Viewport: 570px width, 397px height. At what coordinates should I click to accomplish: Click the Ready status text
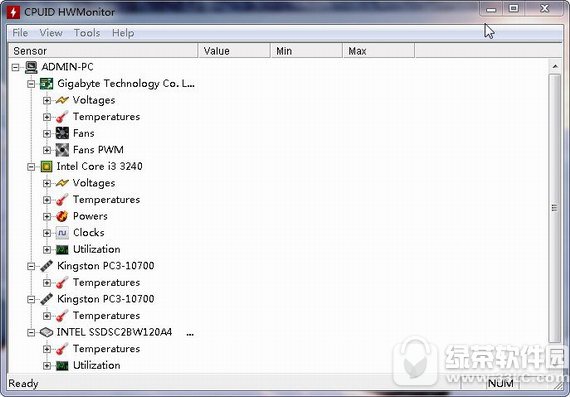tap(23, 384)
